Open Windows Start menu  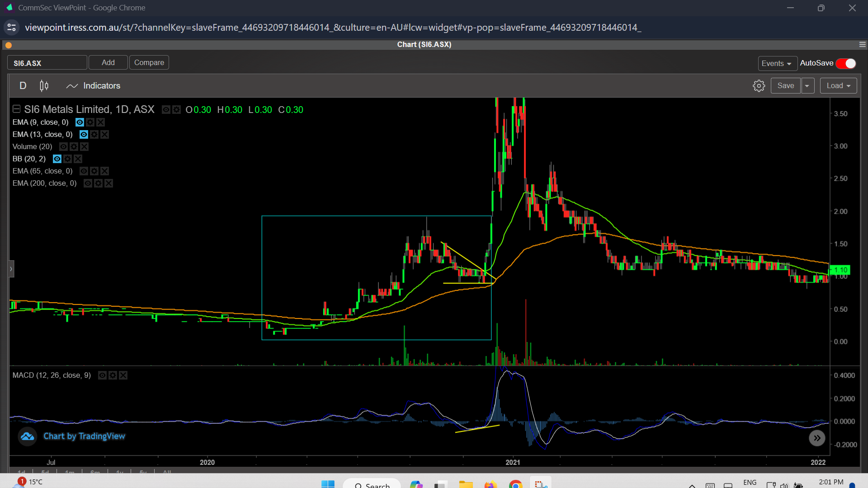point(328,484)
